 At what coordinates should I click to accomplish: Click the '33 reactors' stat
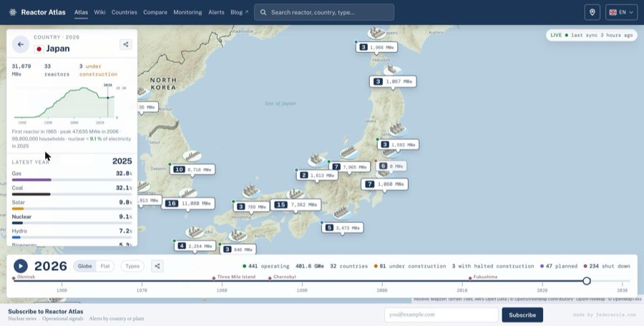pyautogui.click(x=57, y=70)
